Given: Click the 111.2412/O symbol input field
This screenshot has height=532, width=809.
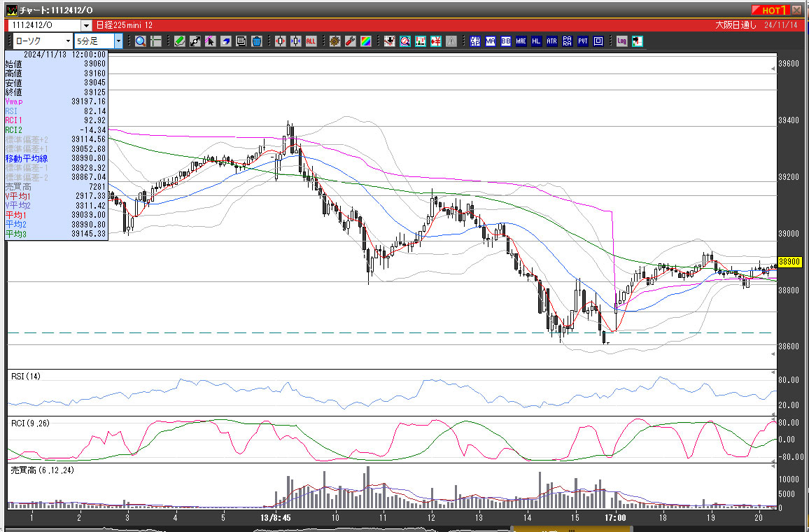Looking at the screenshot, I should point(45,25).
